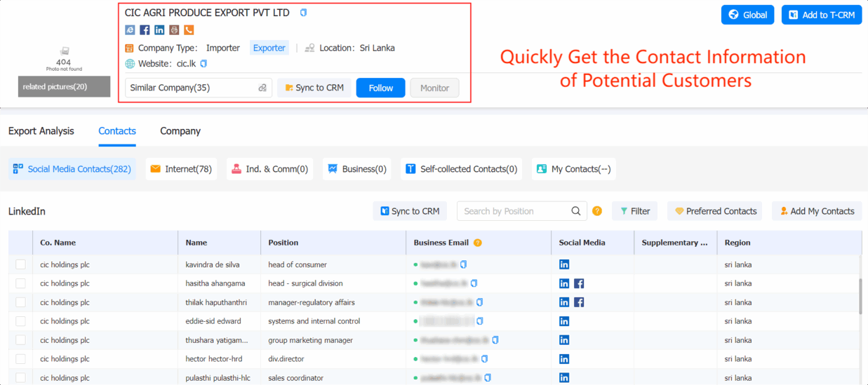Image resolution: width=868 pixels, height=385 pixels.
Task: Open hasitha ahangama's Facebook icon
Action: click(579, 283)
